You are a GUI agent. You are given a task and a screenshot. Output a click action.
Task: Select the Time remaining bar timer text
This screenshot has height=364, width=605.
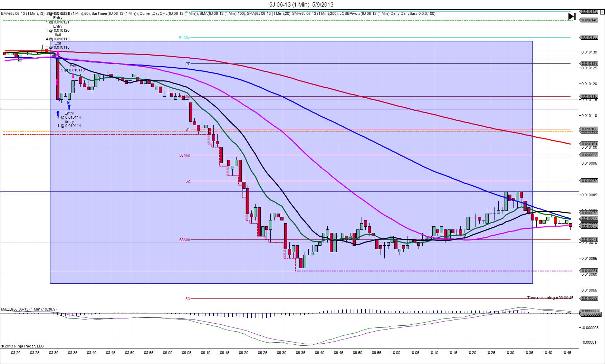[x=550, y=298]
